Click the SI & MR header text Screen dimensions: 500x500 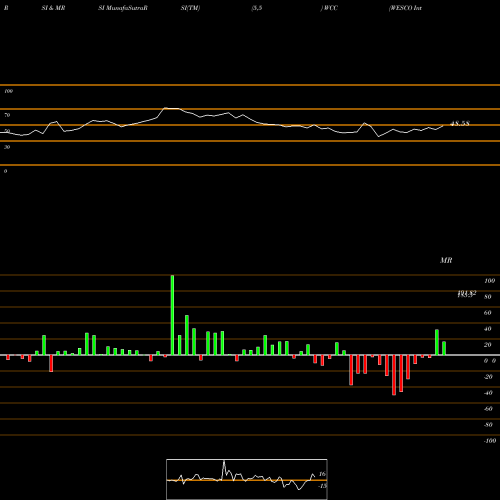[x=53, y=8]
